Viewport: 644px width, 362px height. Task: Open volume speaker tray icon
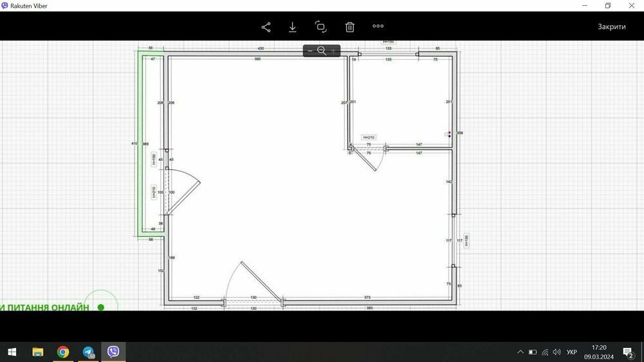[556, 352]
